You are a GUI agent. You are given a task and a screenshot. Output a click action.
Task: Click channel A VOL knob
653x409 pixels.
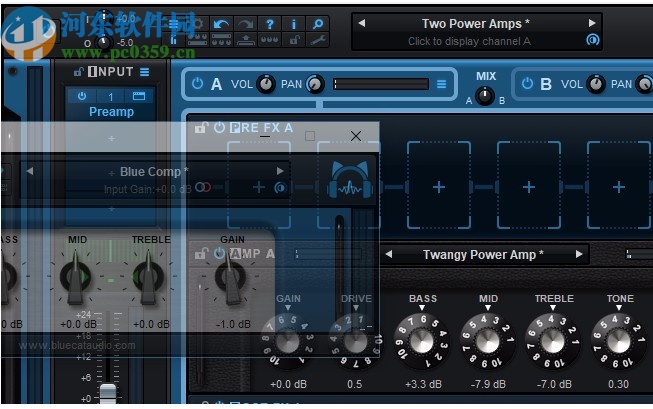click(x=266, y=84)
